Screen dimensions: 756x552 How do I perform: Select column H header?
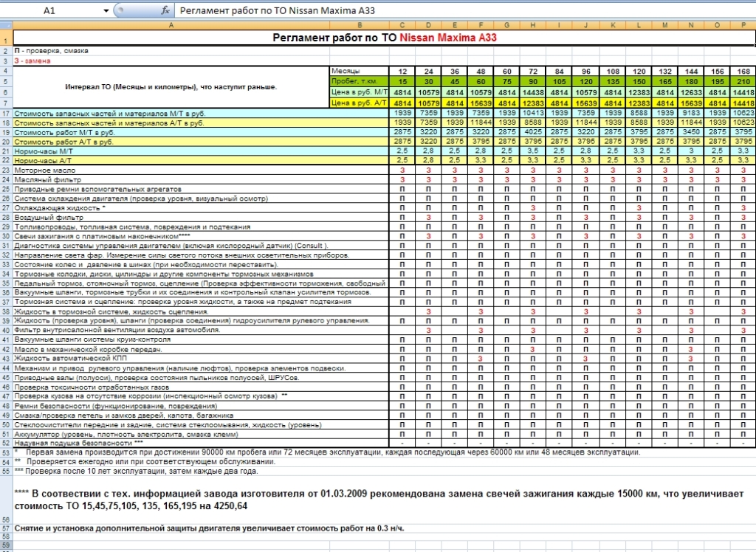pyautogui.click(x=533, y=26)
